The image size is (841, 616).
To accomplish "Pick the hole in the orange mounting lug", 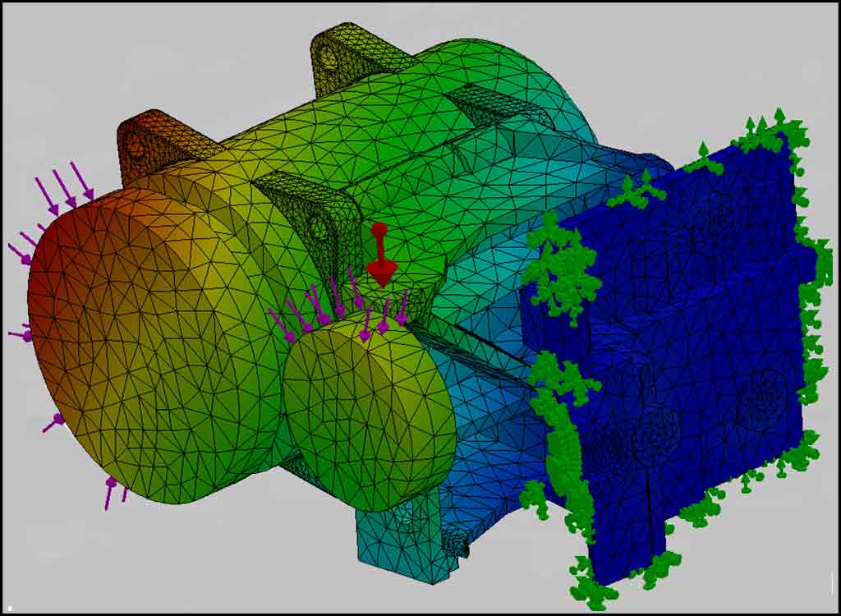I will pos(135,147).
